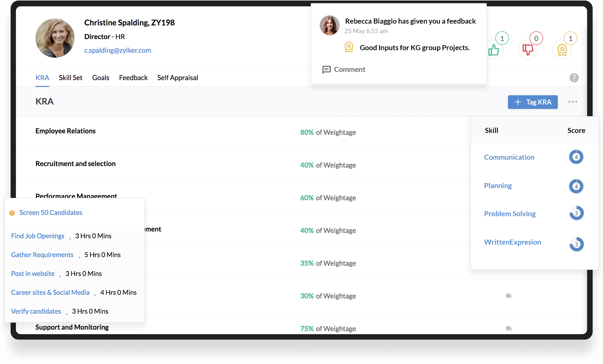This screenshot has width=603, height=364.
Task: Click the Tag KRA button
Action: coord(533,102)
